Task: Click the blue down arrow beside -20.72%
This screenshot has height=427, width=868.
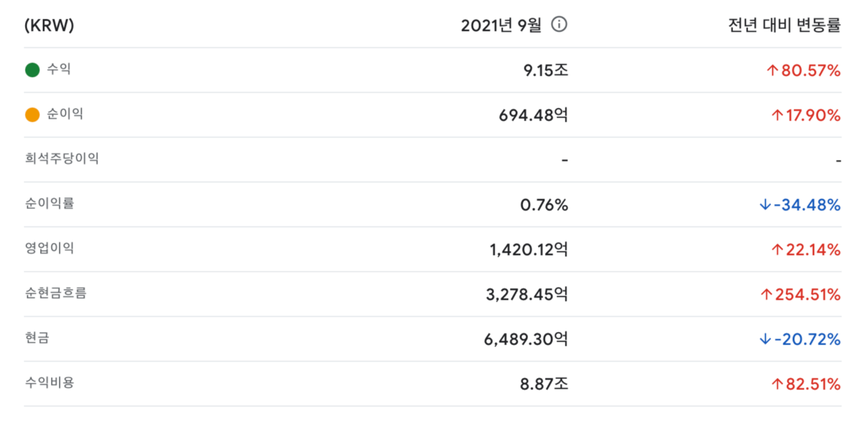Action: coord(765,339)
